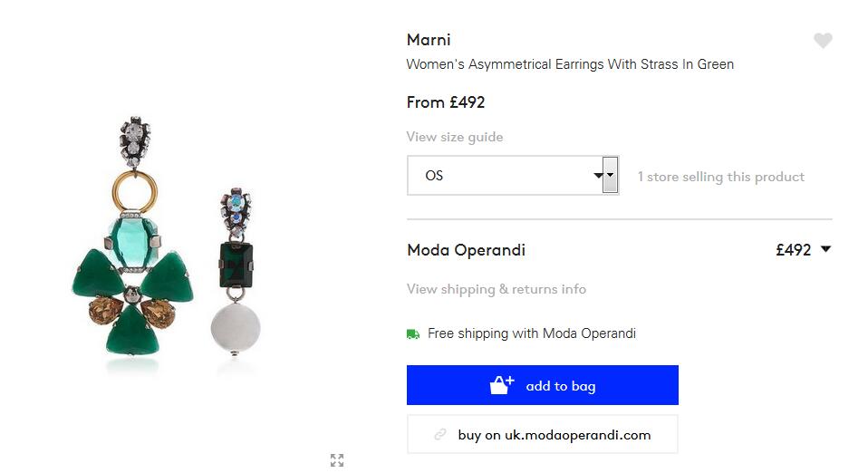This screenshot has width=868, height=473.
Task: Expand the Moda Operandi price triangle
Action: coord(825,249)
